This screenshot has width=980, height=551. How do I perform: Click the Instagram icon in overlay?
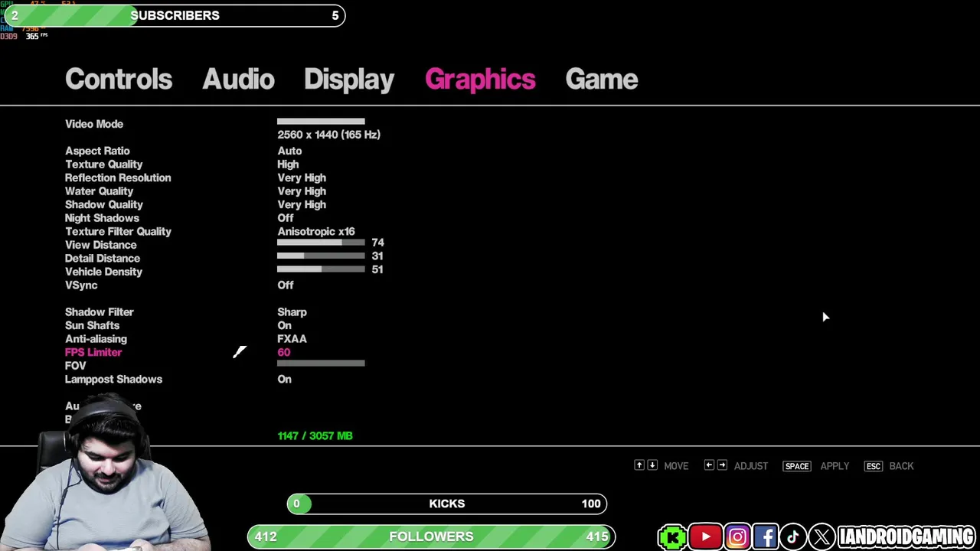(x=737, y=537)
